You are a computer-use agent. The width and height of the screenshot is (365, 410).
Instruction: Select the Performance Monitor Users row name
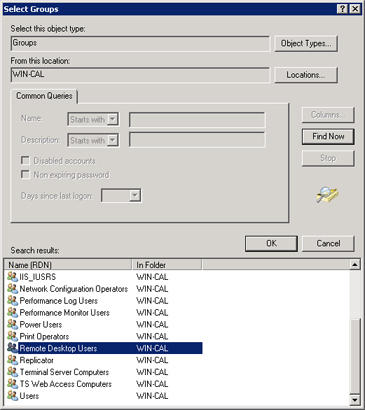tap(65, 313)
